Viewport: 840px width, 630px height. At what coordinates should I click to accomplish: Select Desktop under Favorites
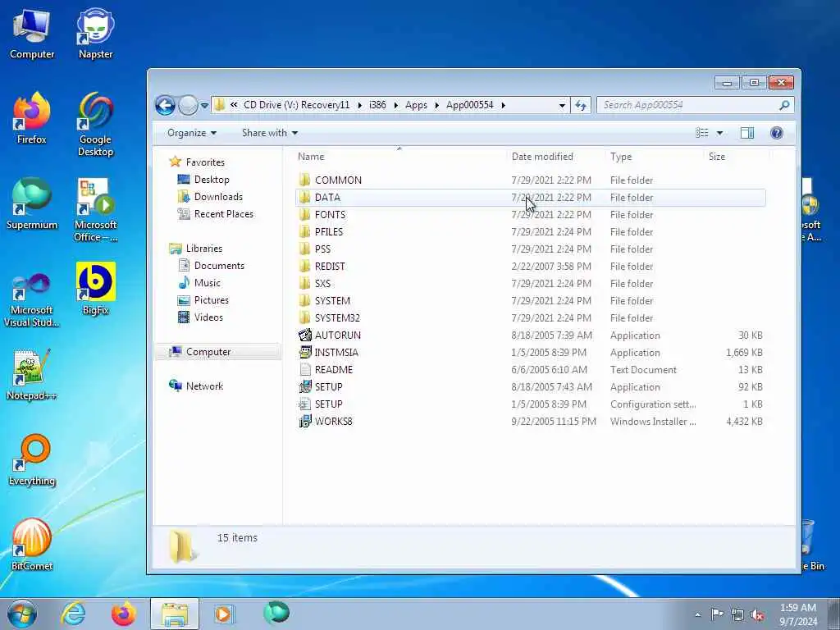pyautogui.click(x=203, y=180)
